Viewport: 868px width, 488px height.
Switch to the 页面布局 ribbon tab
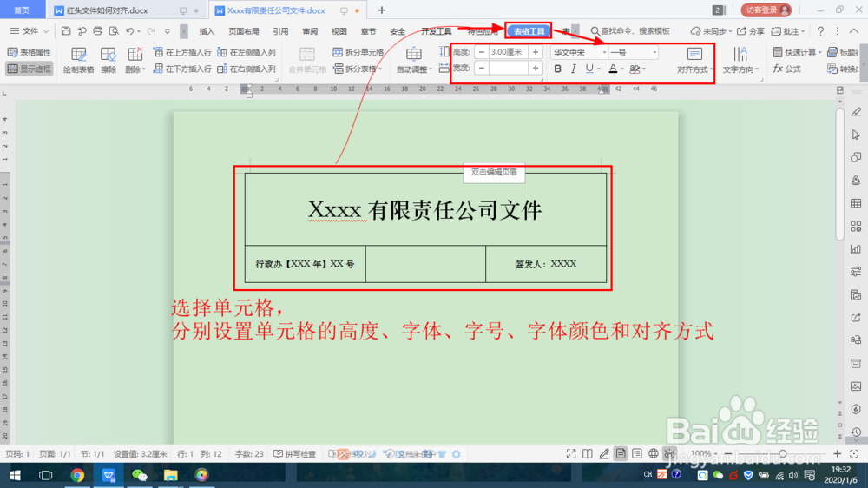coord(244,31)
